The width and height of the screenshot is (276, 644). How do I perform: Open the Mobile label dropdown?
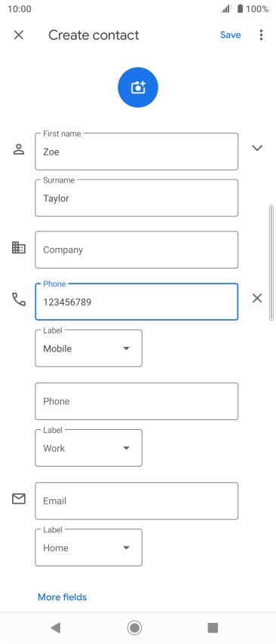[x=89, y=348]
